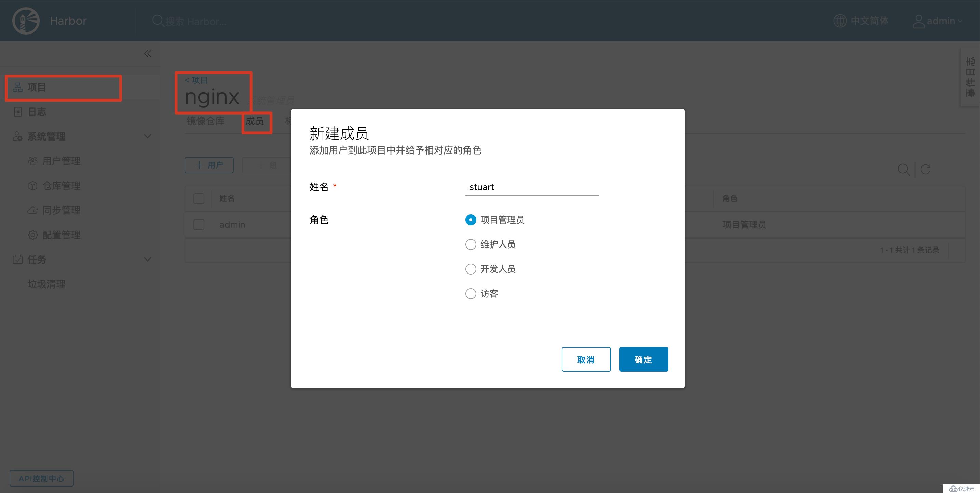Click the 角色 column header
980x493 pixels.
(x=730, y=198)
